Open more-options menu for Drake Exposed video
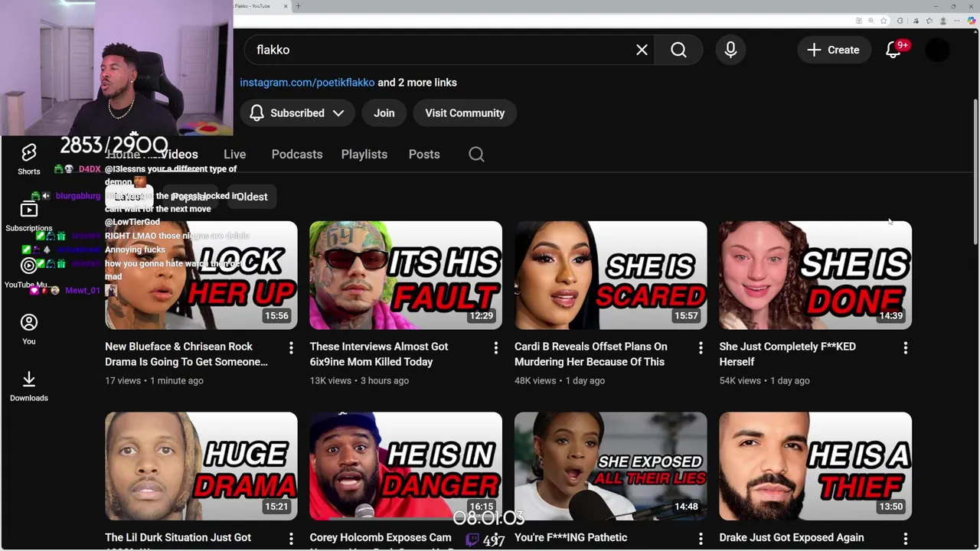This screenshot has width=980, height=551. point(906,539)
